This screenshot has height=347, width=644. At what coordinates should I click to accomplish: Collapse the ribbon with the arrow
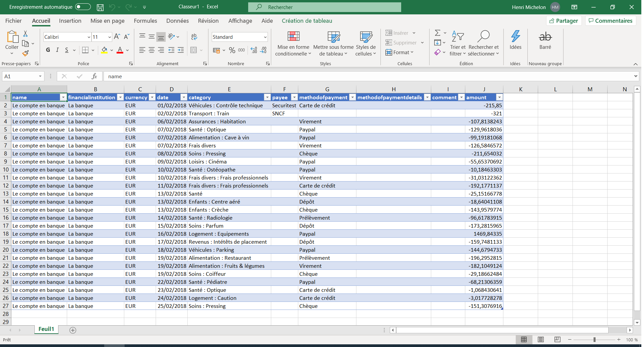[636, 64]
